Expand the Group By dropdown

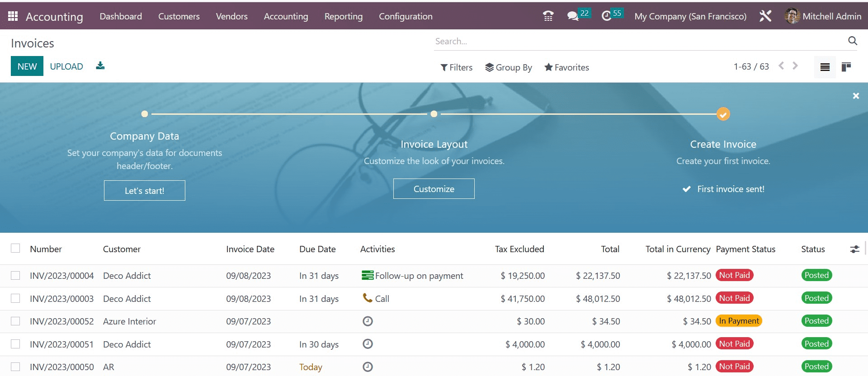coord(509,67)
